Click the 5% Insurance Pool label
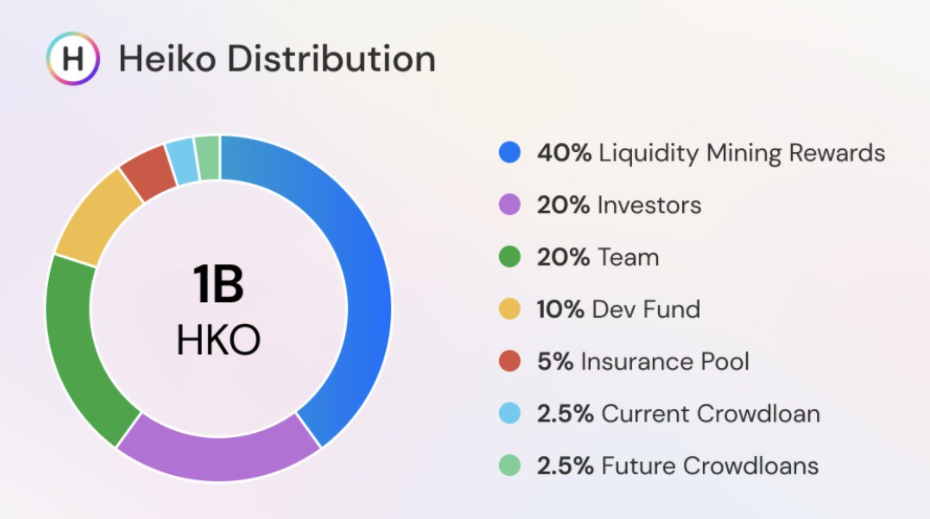 click(x=643, y=361)
